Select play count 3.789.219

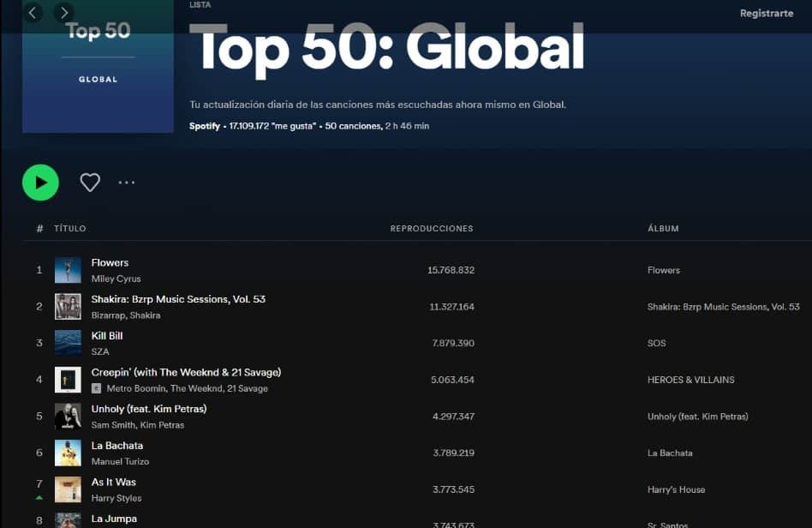454,453
